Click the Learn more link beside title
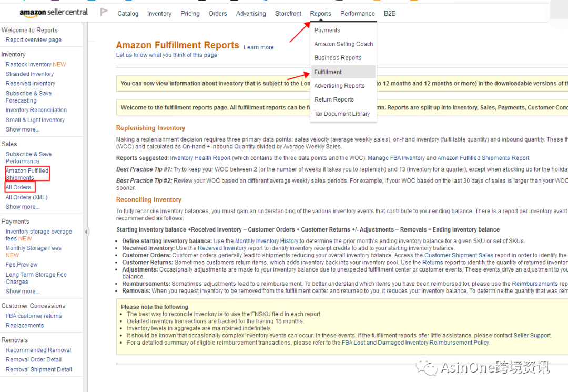 [x=259, y=47]
